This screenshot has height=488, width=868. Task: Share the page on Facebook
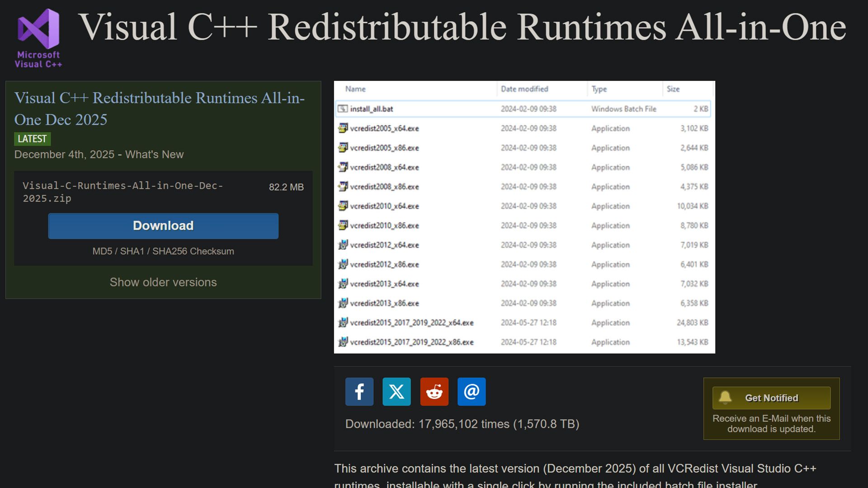[x=359, y=391]
